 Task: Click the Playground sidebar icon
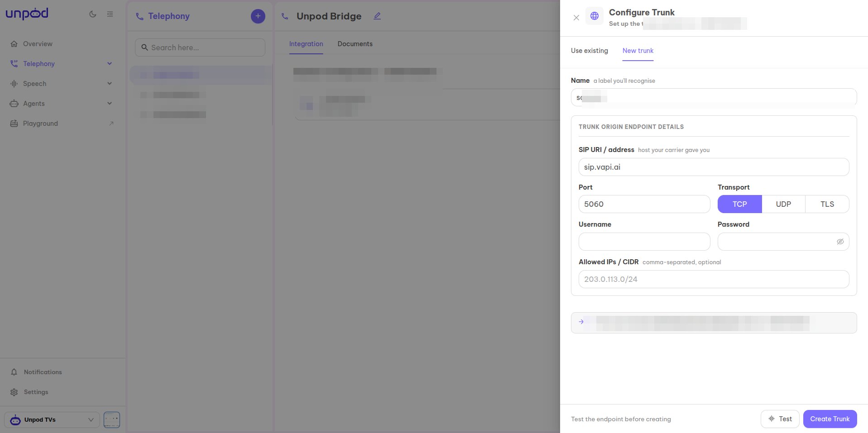point(14,124)
